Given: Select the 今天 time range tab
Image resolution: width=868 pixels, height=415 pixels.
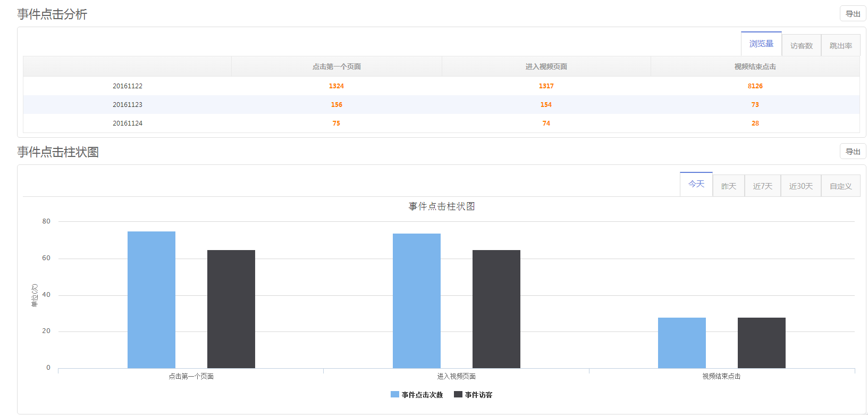Looking at the screenshot, I should [x=696, y=184].
